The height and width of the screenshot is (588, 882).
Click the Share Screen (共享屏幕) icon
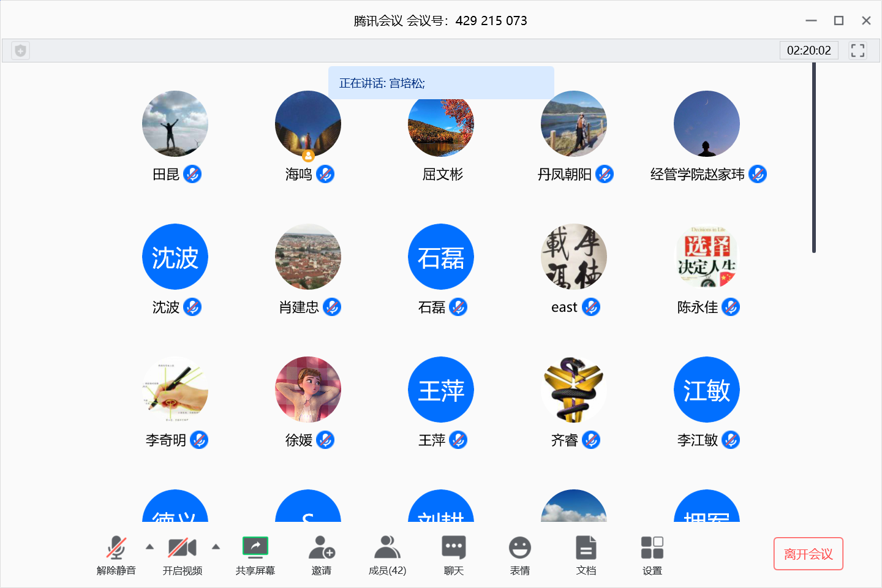point(255,548)
